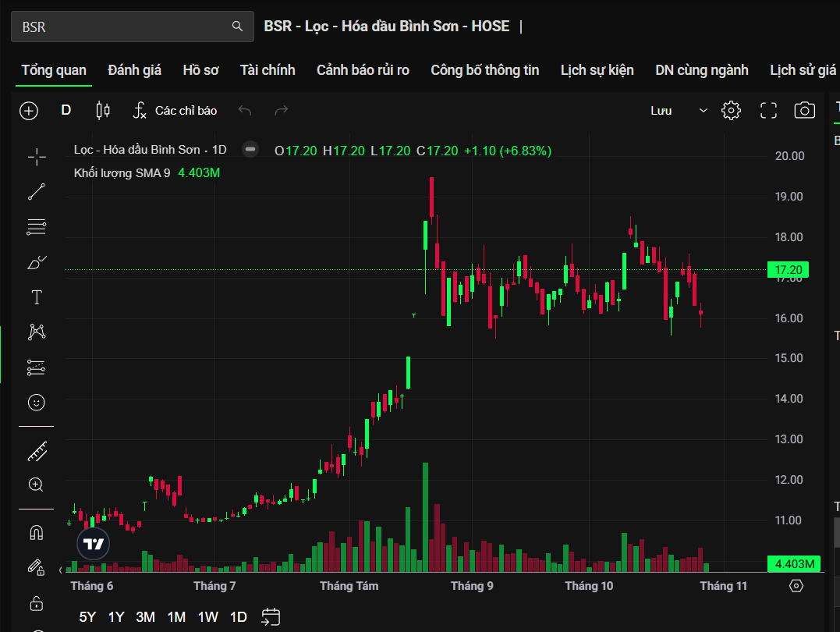The width and height of the screenshot is (840, 632).
Task: Toggle magnet mode on the chart
Action: click(x=37, y=533)
